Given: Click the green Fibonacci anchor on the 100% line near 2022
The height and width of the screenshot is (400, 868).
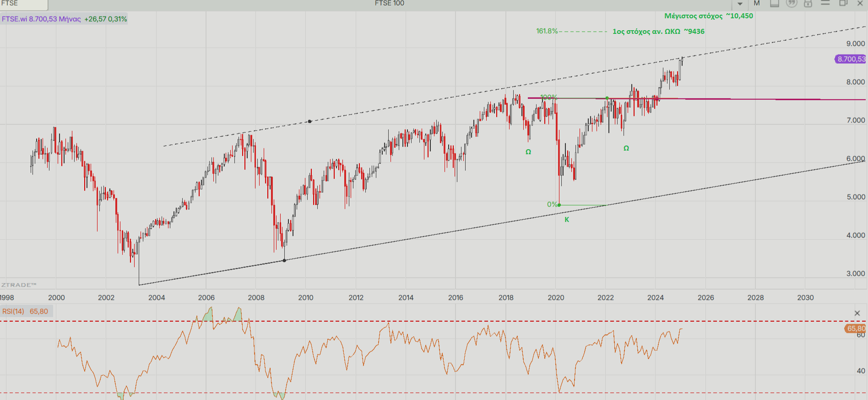Looking at the screenshot, I should [x=607, y=98].
